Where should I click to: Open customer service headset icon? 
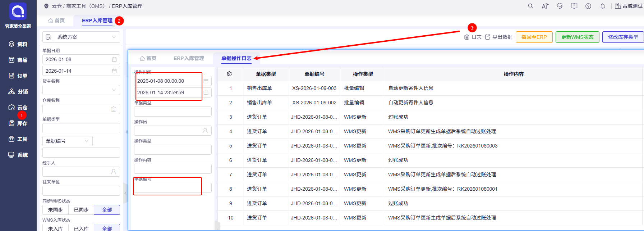pos(560,6)
